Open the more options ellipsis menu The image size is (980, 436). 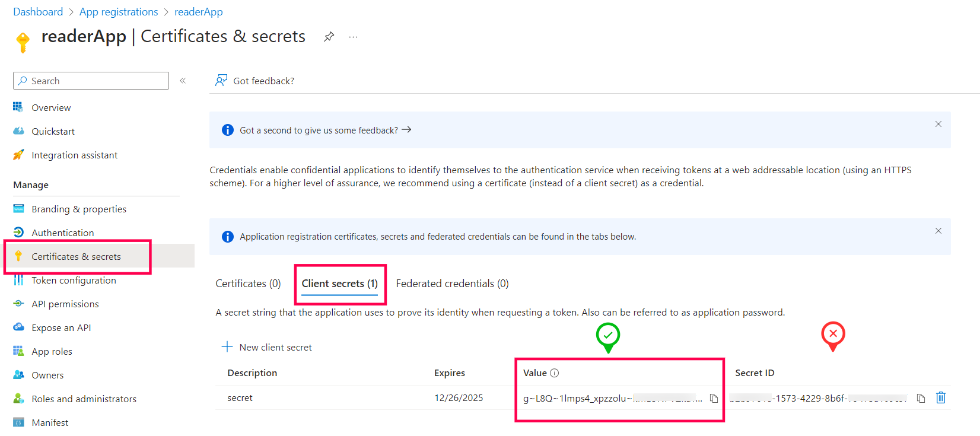[353, 37]
